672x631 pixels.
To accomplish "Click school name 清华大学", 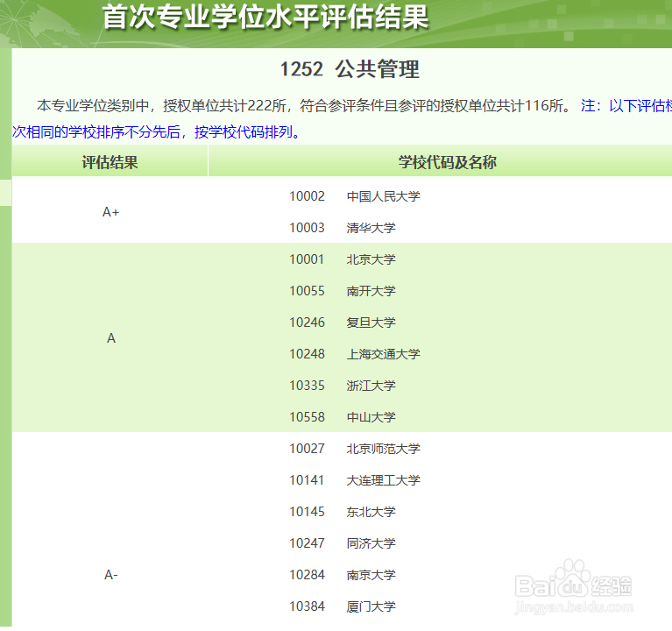I will pos(371,228).
